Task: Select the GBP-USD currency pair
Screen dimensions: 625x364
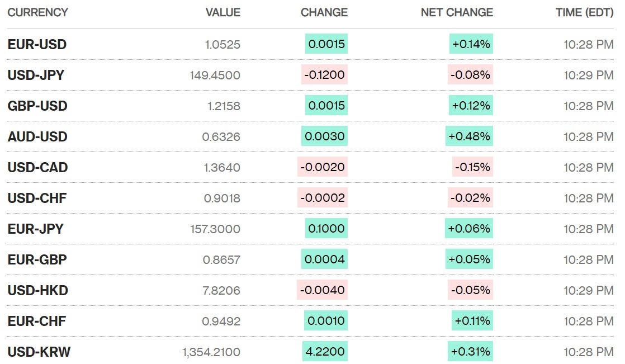Action: coord(37,106)
